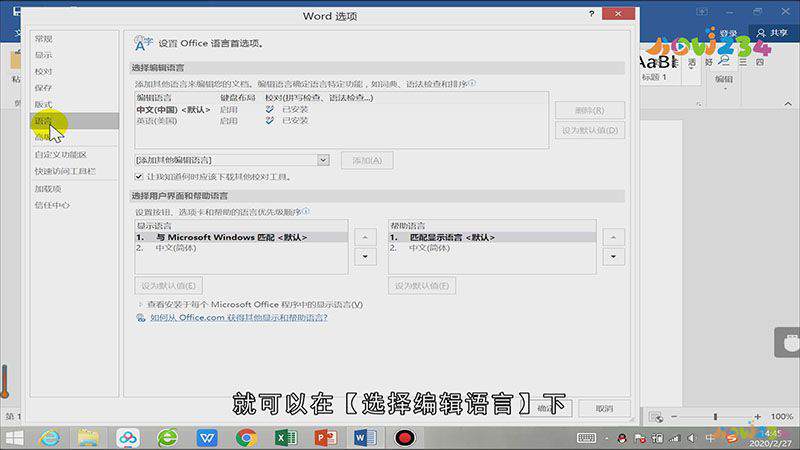Expand view of installed display languages per Office program
The image size is (800, 450).
pyautogui.click(x=140, y=304)
